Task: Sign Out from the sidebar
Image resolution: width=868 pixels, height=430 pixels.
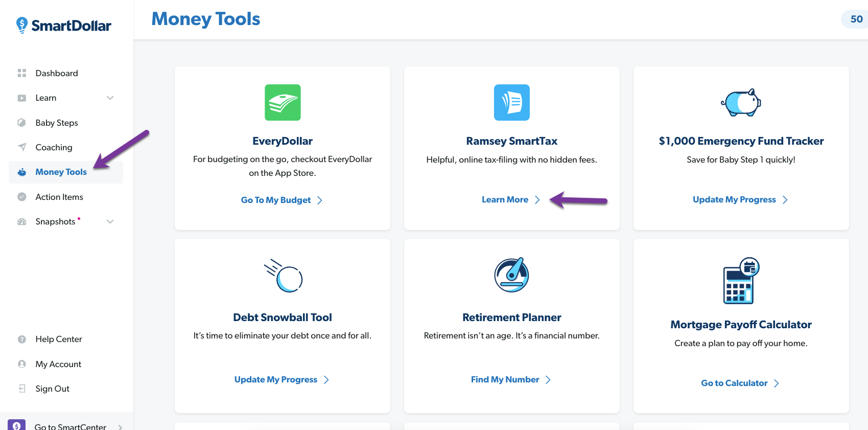Action: tap(52, 389)
